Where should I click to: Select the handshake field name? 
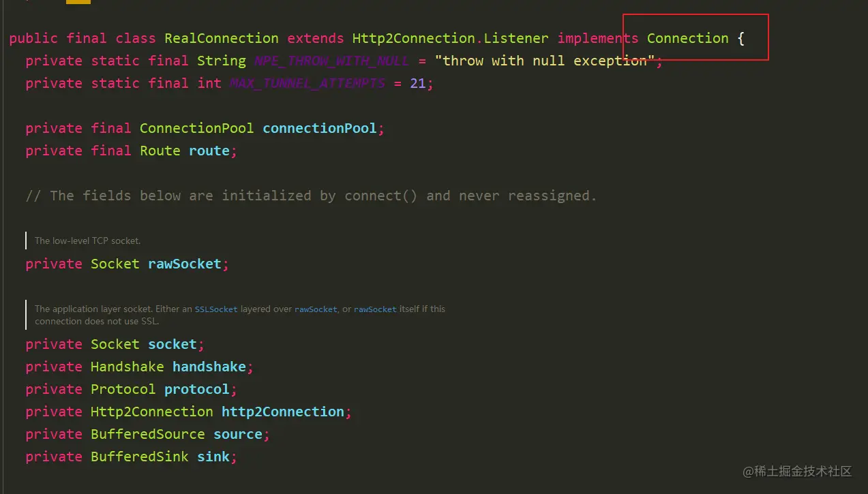tap(209, 367)
